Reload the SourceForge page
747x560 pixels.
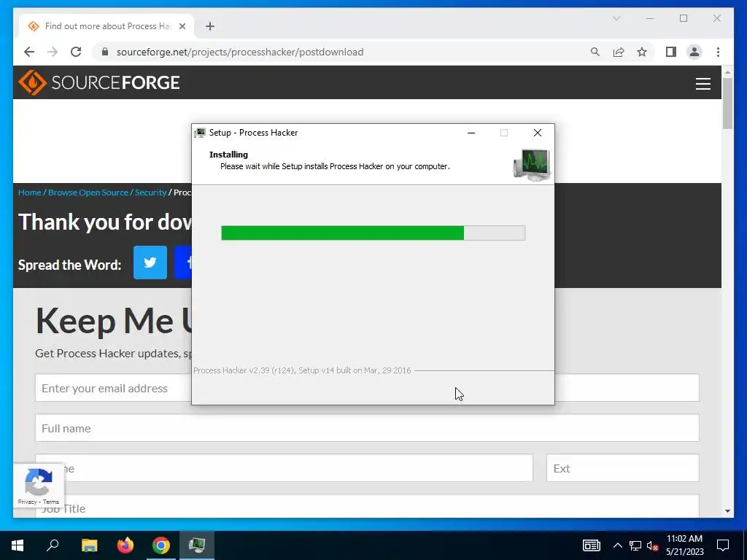point(76,52)
